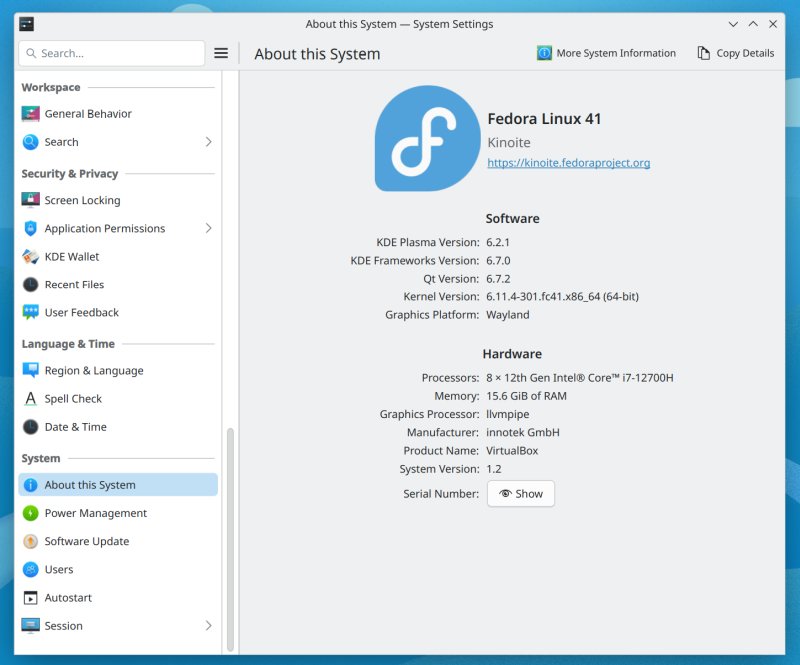Click the Software Update arrow icon
The height and width of the screenshot is (665, 800).
pos(31,541)
